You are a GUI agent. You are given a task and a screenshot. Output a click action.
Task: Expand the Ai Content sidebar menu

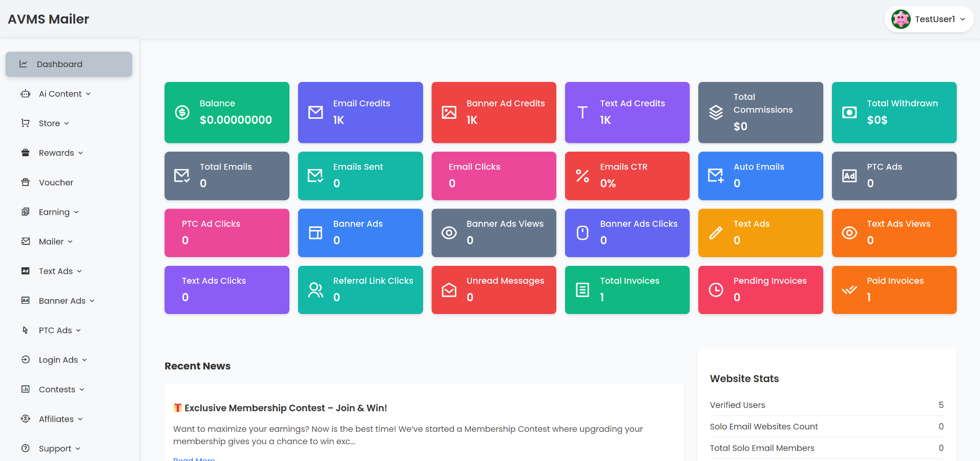tap(60, 94)
